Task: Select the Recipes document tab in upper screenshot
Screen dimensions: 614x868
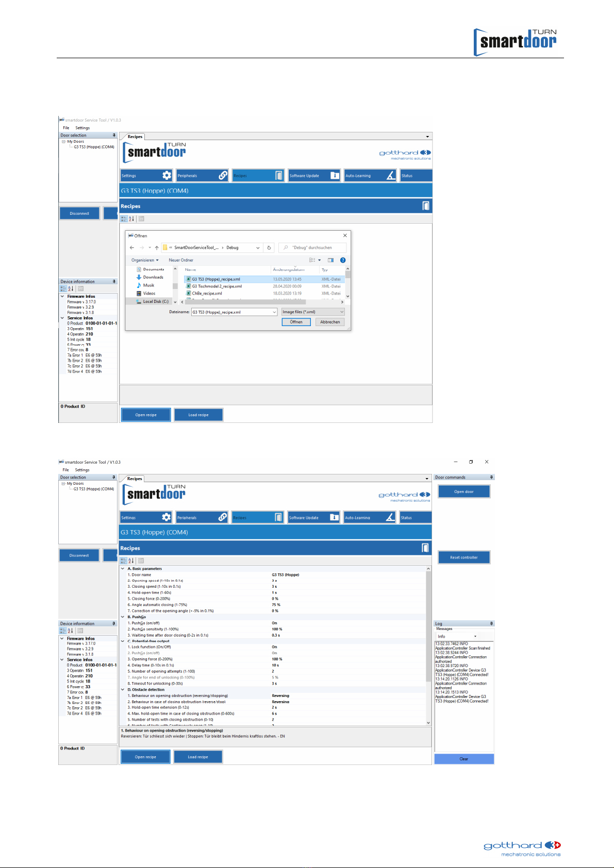Action: pyautogui.click(x=135, y=137)
